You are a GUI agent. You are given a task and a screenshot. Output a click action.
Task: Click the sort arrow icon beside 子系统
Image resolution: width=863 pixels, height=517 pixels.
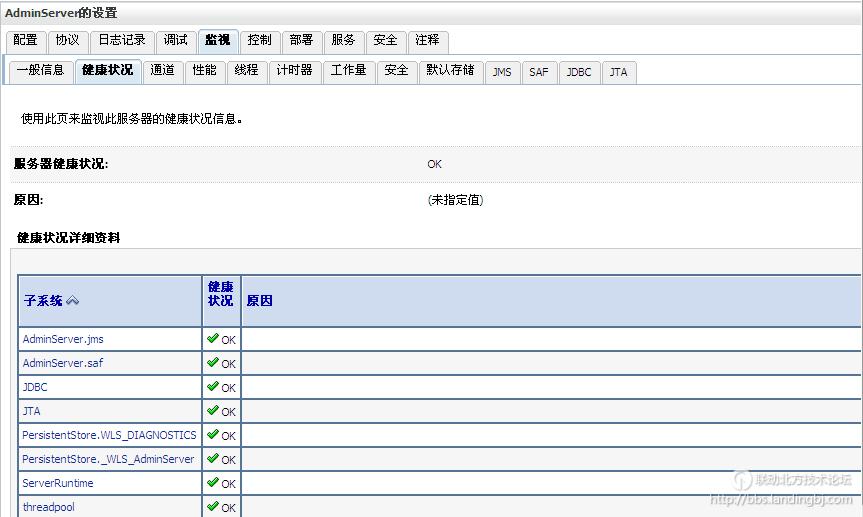72,301
